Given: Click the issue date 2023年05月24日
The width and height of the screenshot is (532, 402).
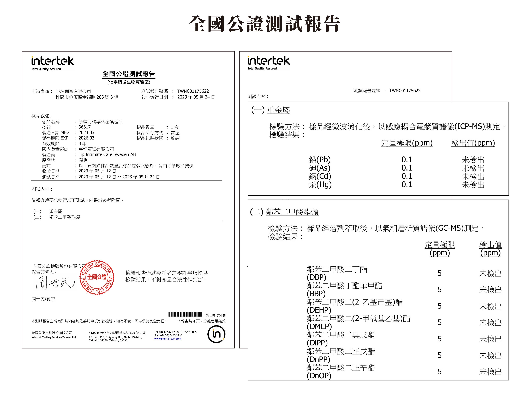Looking at the screenshot, I should pyautogui.click(x=196, y=97).
